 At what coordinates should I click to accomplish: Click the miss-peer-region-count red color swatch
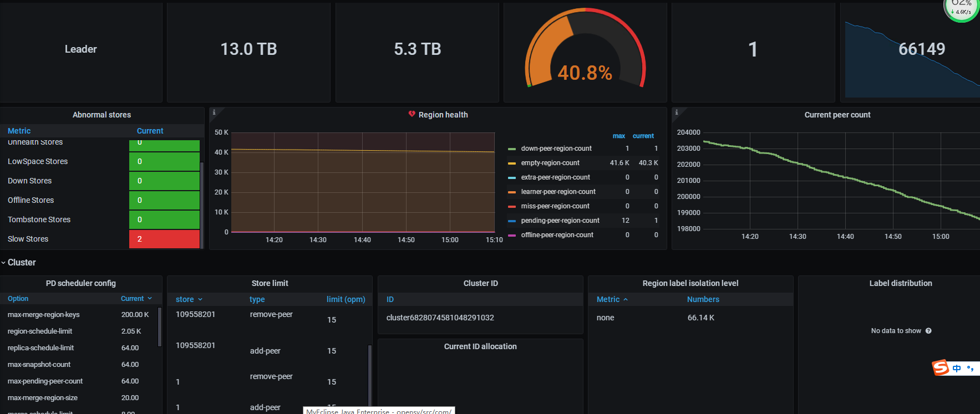[x=512, y=207]
